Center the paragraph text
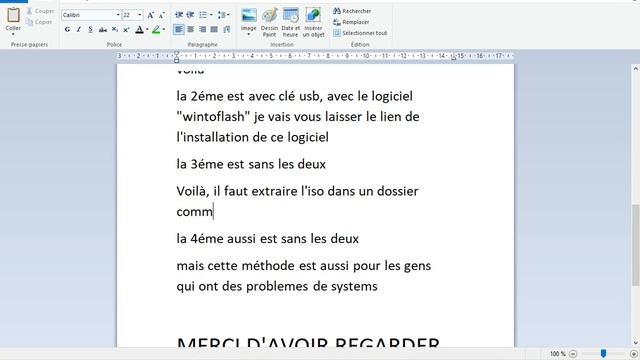Image resolution: width=640 pixels, height=360 pixels. (x=191, y=29)
